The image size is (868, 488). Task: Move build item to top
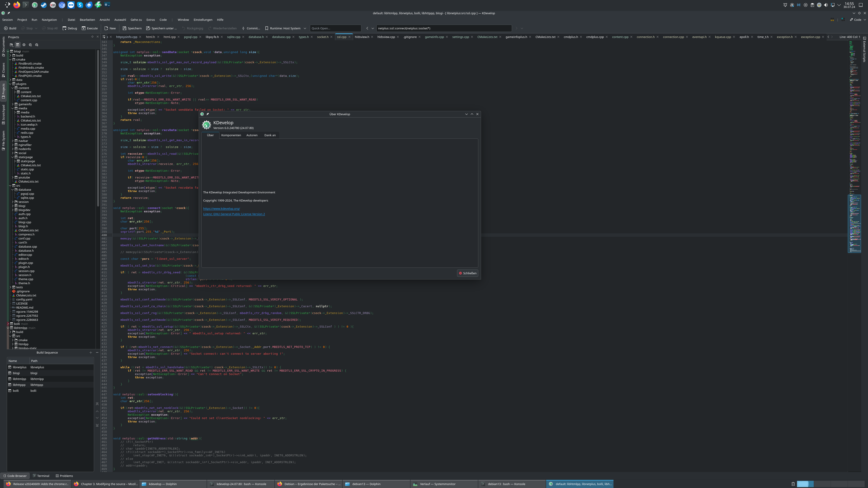pos(97,404)
